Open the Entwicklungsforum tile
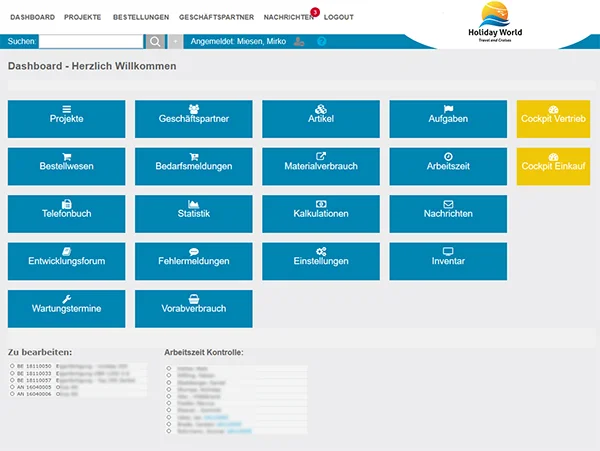Viewport: 600px width, 451px height. [66, 261]
